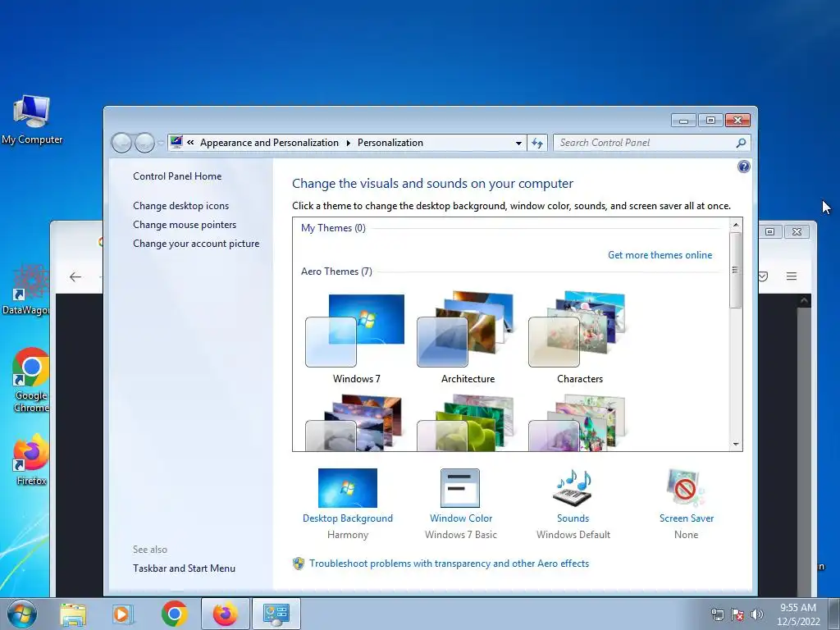Click Show desktop button at taskbar end
This screenshot has width=840, height=630.
tap(834, 614)
